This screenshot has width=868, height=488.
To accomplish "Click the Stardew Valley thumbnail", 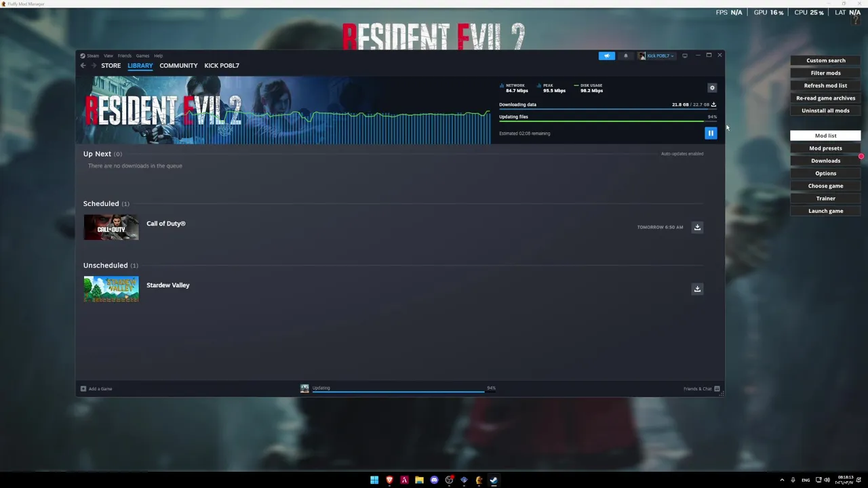I will (111, 289).
